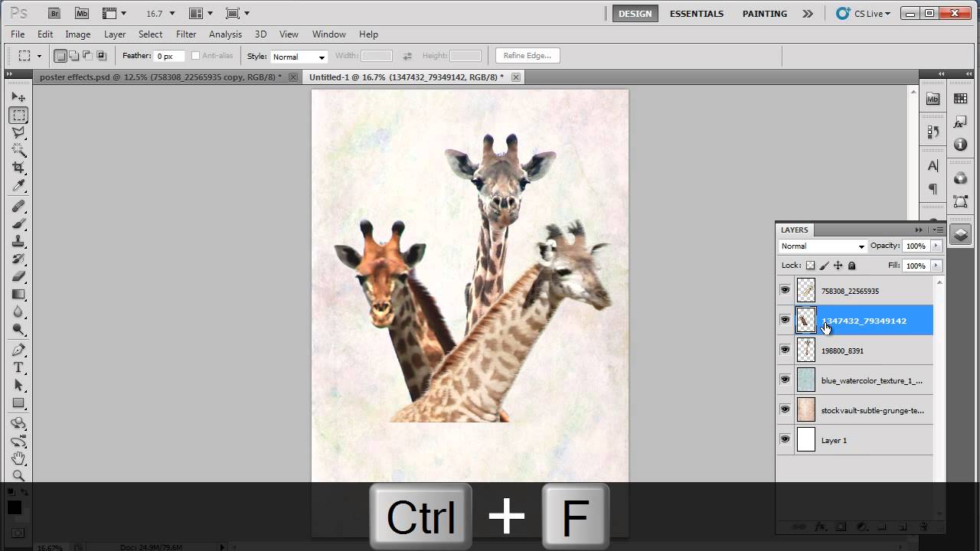Select the Rectangular Marquee tool in toolbox

pos(19,116)
